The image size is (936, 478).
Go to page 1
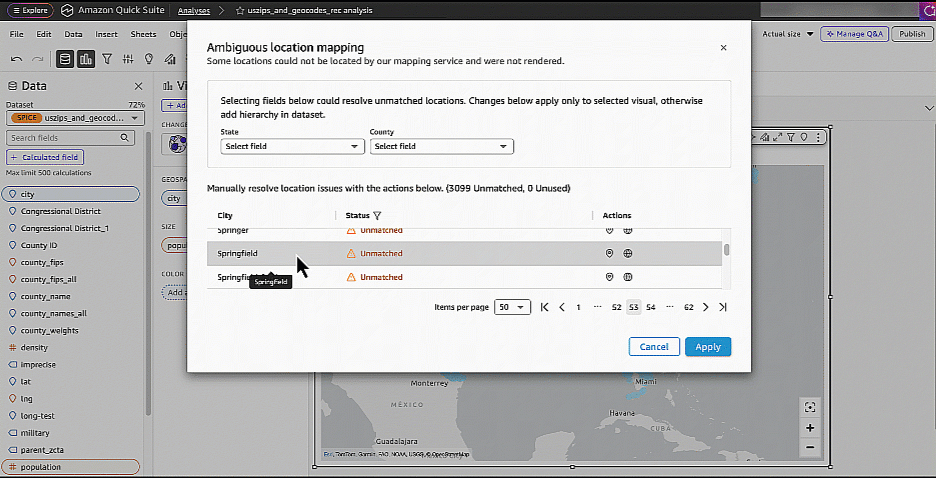pos(578,307)
